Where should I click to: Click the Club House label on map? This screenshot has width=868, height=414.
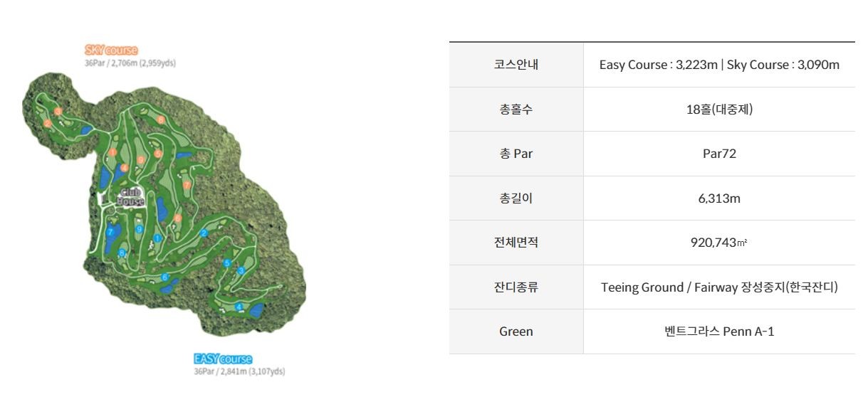pos(131,196)
